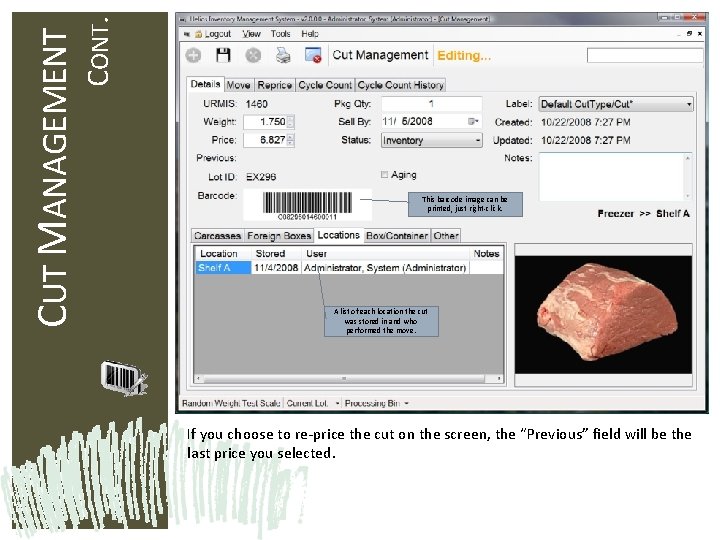Viewport: 720px width, 540px height.
Task: Click the Administrator, System user cell
Action: click(x=385, y=268)
